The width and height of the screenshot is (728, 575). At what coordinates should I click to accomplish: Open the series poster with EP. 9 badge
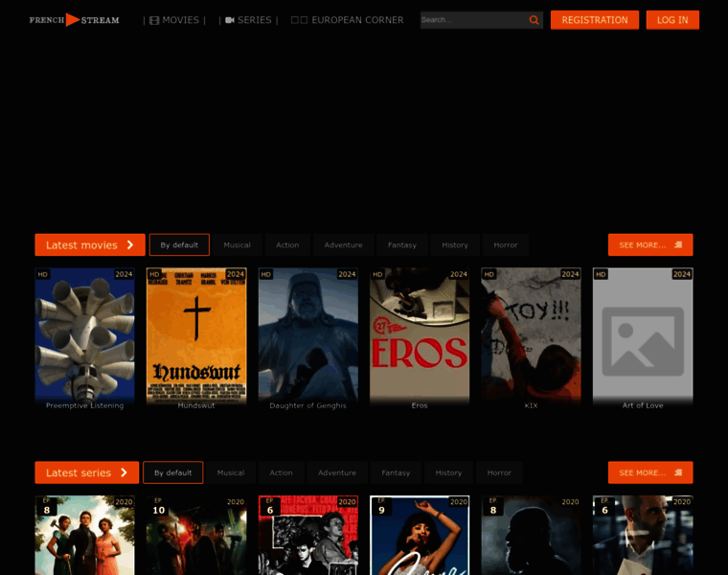420,535
